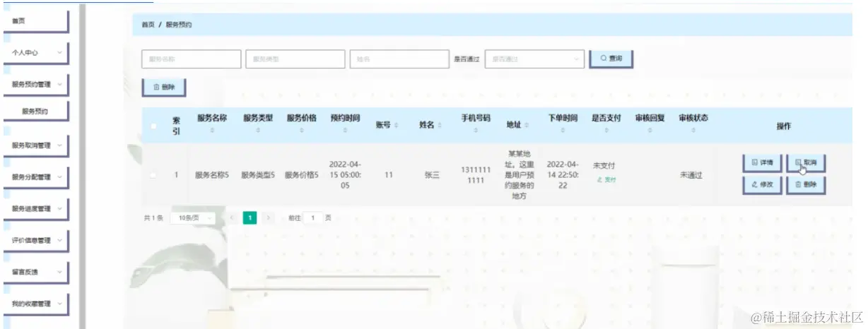Sort the table by 下单时间 column

point(563,131)
